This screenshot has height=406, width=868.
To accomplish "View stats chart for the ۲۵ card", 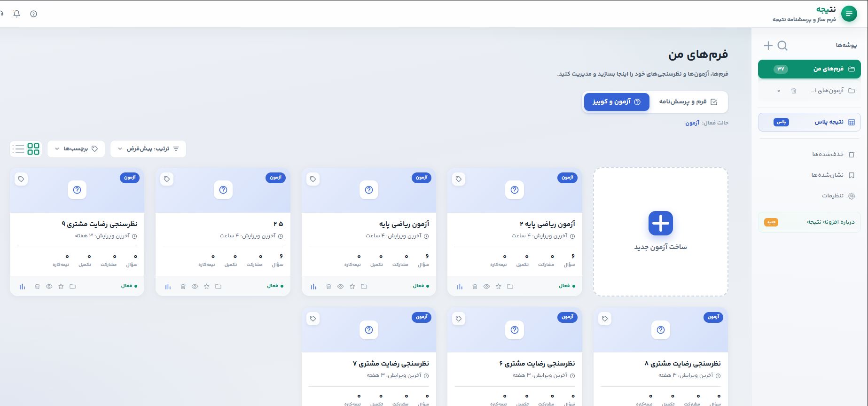I will [x=168, y=286].
